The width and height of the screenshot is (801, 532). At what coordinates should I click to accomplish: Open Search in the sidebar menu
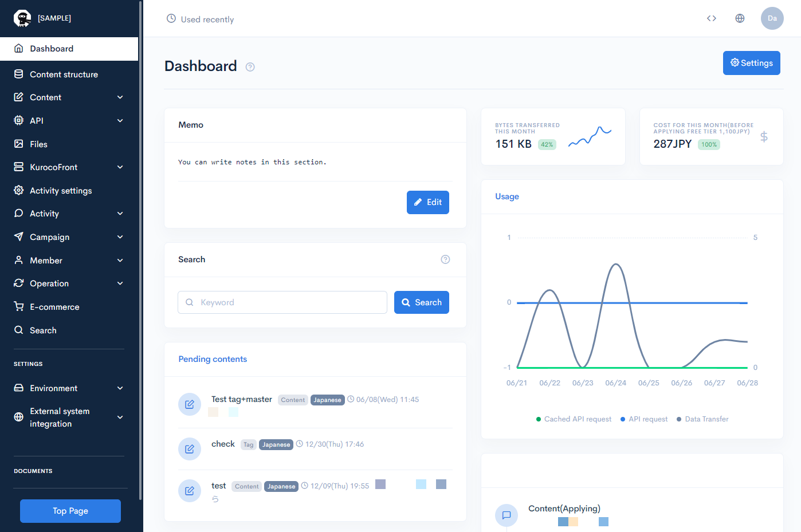coord(69,330)
